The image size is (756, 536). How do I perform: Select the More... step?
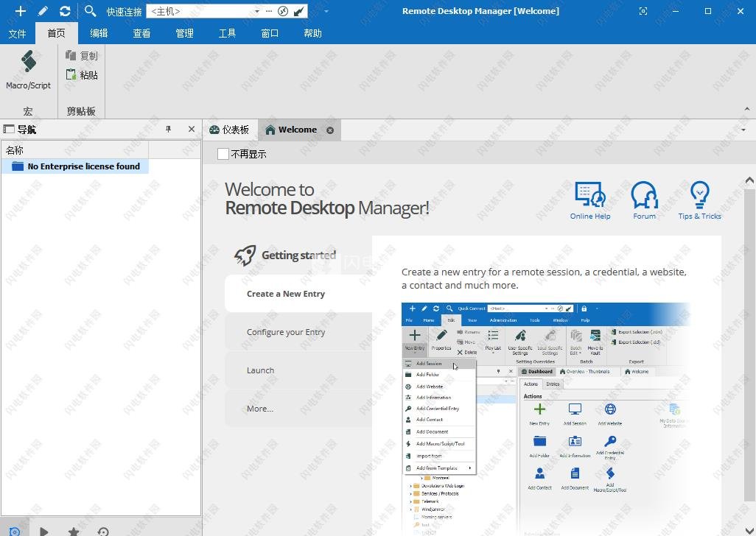click(x=298, y=409)
